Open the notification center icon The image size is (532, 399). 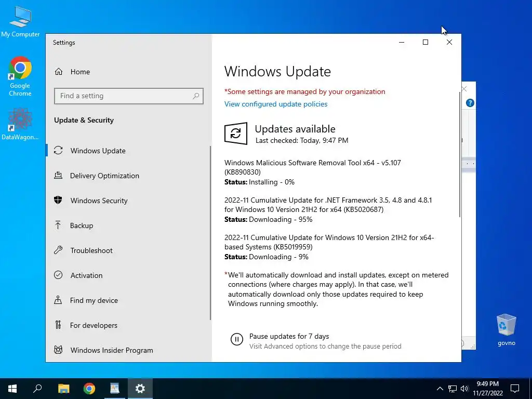pos(515,389)
